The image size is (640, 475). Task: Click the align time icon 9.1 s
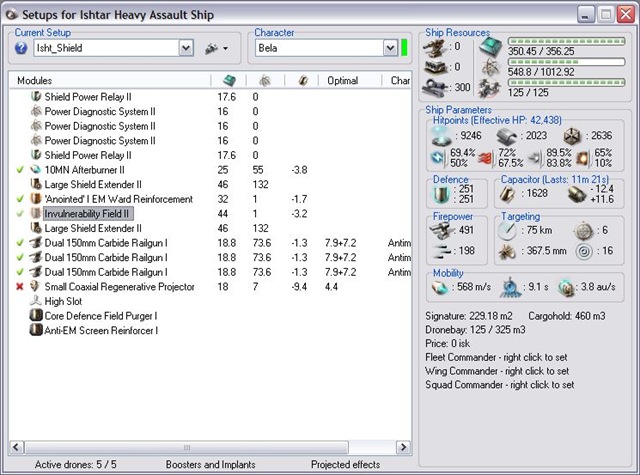coord(510,287)
